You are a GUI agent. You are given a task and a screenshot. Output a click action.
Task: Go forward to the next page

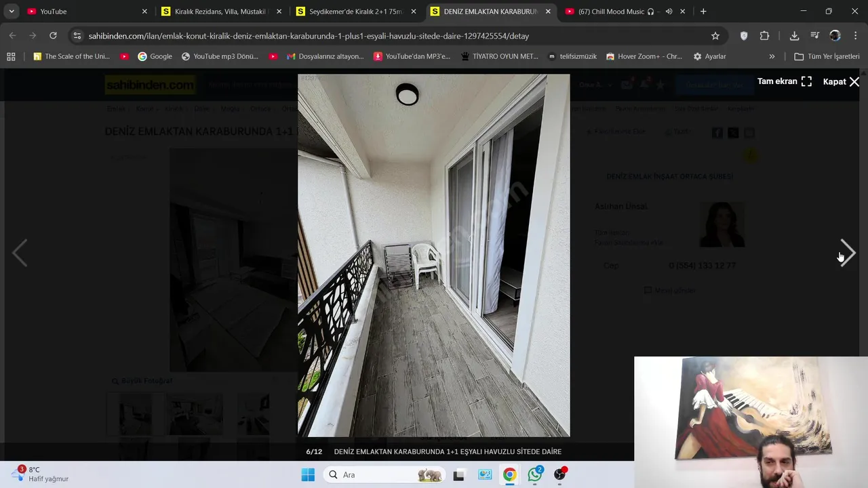coord(33,36)
